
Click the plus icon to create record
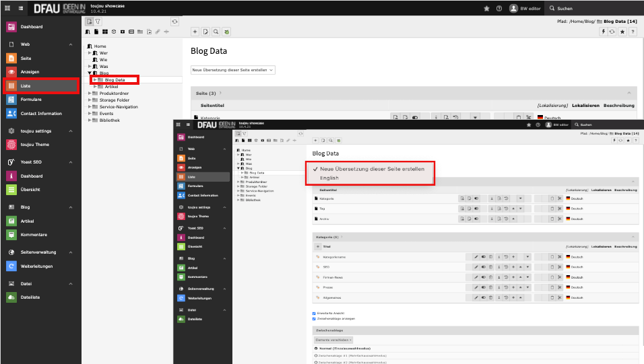(x=195, y=32)
